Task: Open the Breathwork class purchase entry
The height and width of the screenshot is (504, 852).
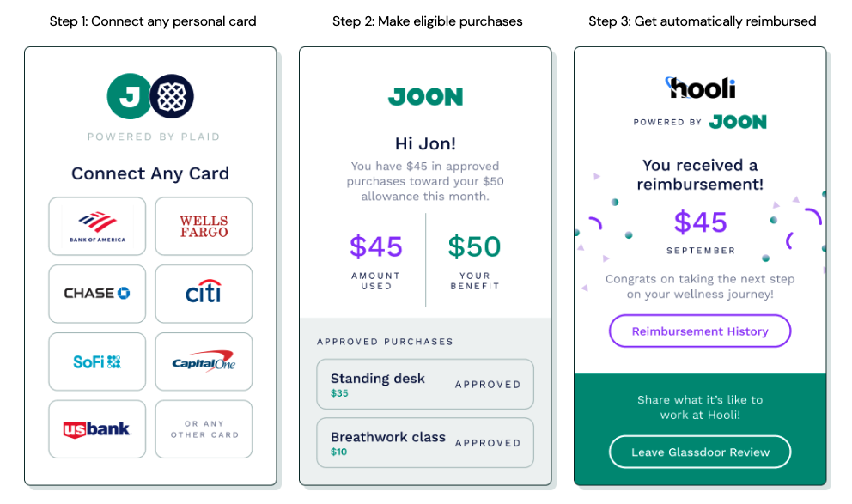Action: (x=425, y=443)
